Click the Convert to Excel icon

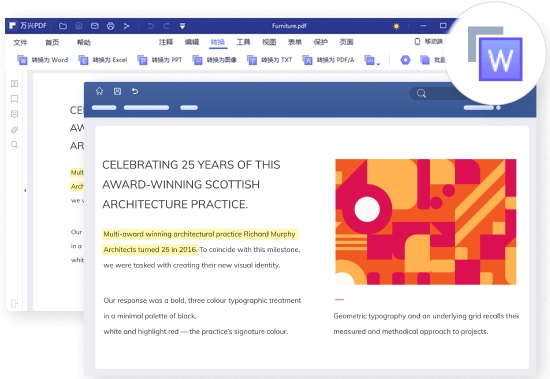83,60
